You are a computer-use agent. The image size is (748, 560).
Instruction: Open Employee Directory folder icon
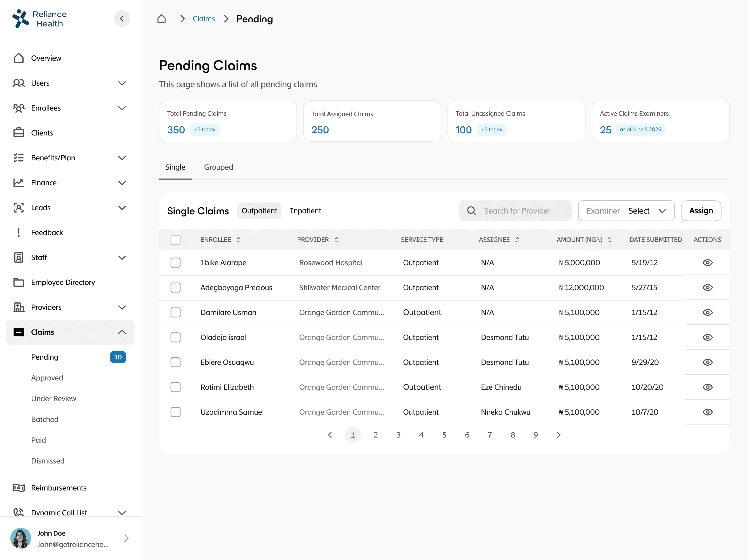[x=19, y=282]
